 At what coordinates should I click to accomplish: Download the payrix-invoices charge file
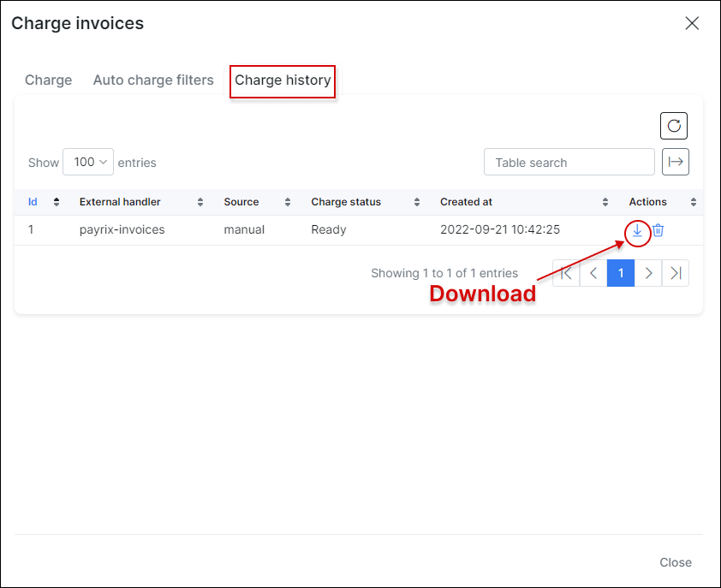[637, 230]
